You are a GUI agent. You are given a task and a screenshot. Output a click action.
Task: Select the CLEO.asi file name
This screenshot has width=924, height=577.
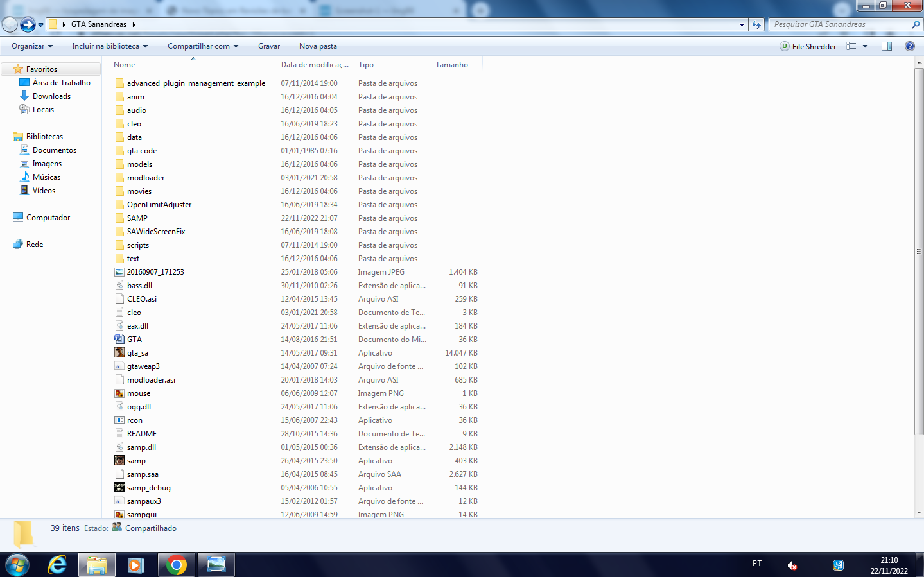[x=142, y=299]
